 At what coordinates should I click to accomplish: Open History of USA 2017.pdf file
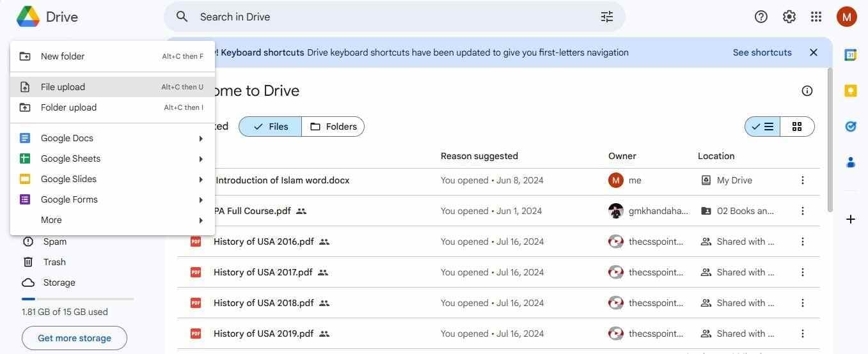coord(263,272)
